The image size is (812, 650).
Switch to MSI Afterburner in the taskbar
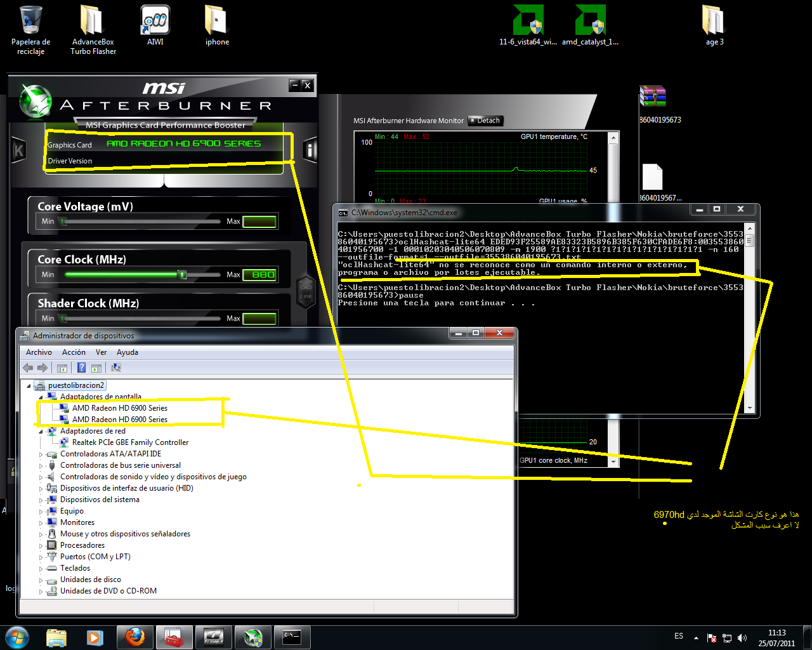coord(253,637)
